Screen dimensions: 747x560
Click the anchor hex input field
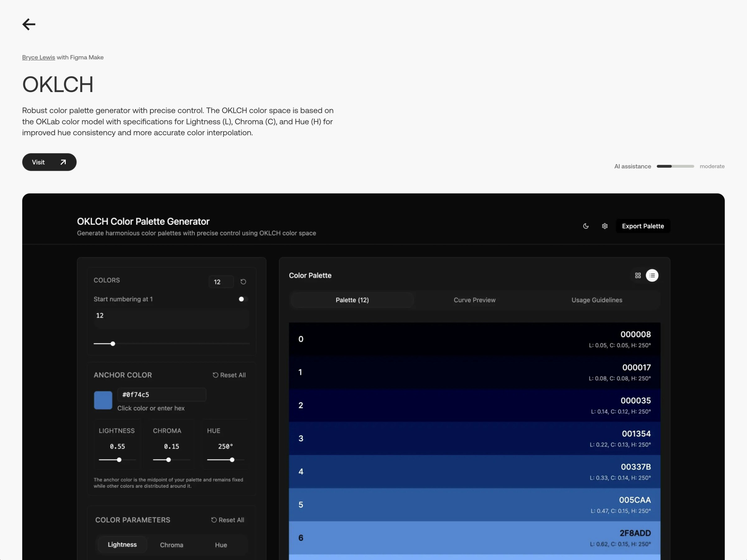(x=162, y=394)
